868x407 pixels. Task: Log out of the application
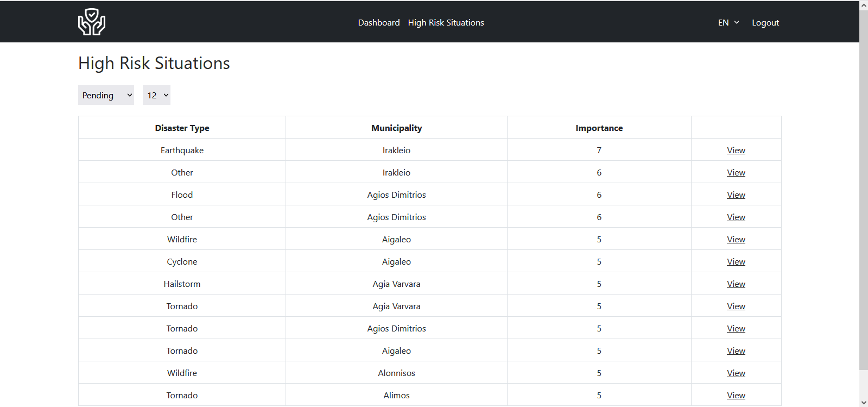pos(765,23)
